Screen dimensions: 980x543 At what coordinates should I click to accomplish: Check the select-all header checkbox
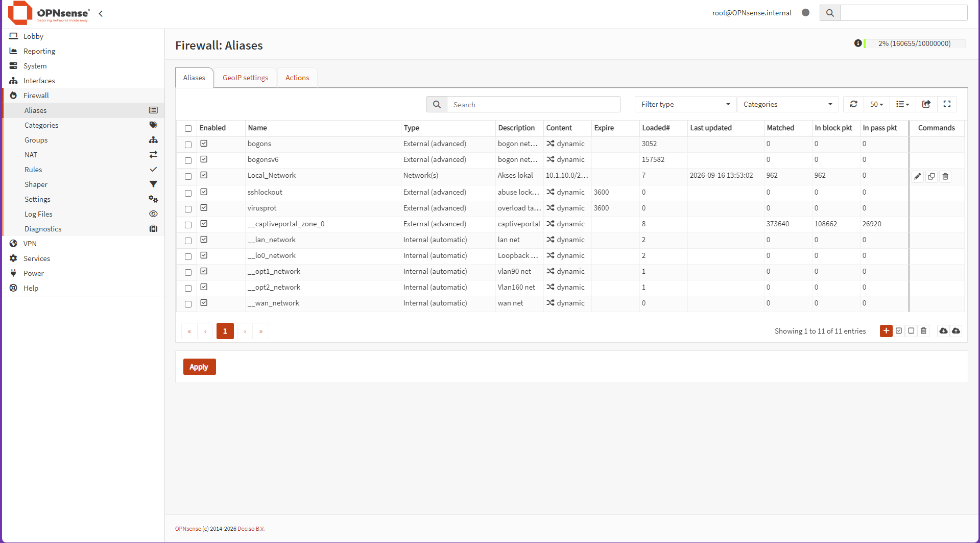coord(188,128)
